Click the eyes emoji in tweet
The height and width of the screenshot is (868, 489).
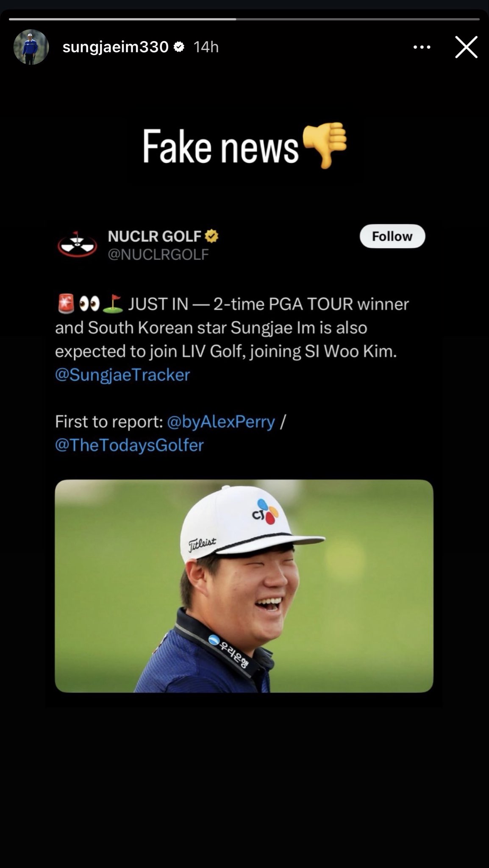[x=89, y=304]
